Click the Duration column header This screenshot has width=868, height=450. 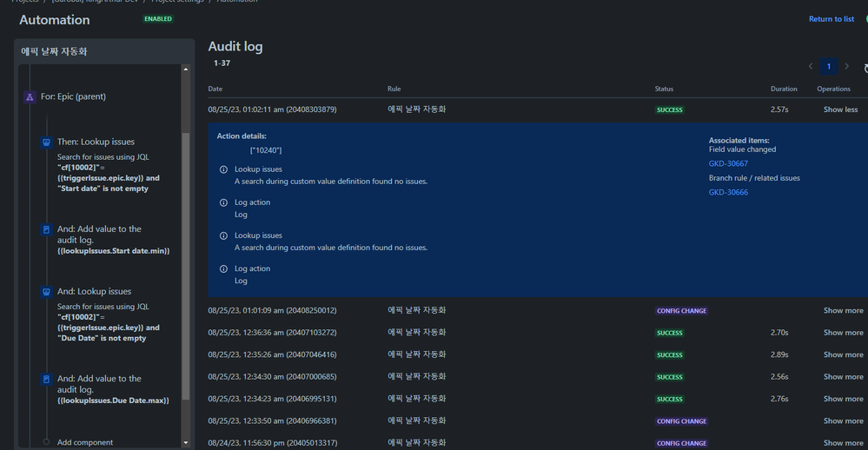[784, 89]
